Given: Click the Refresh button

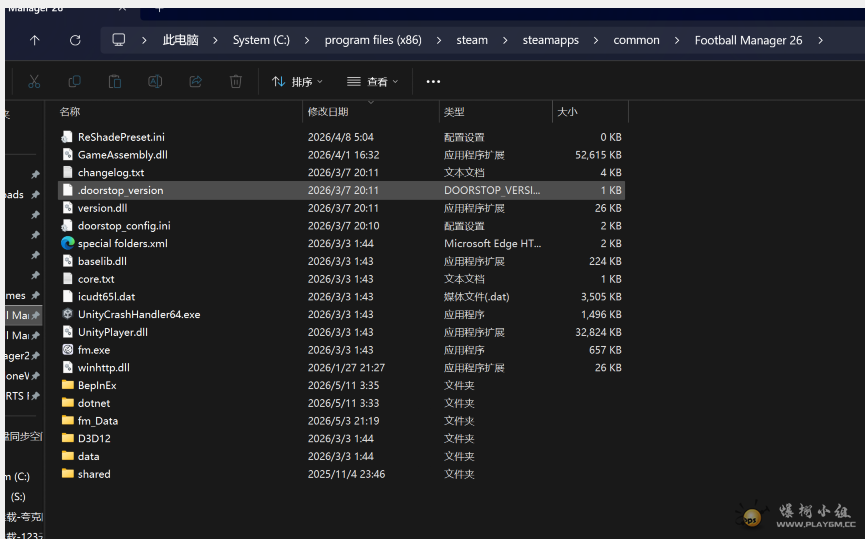Looking at the screenshot, I should [x=75, y=40].
